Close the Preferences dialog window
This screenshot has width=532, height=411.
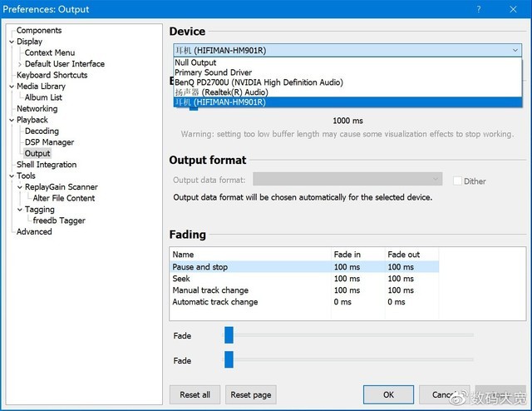(513, 9)
